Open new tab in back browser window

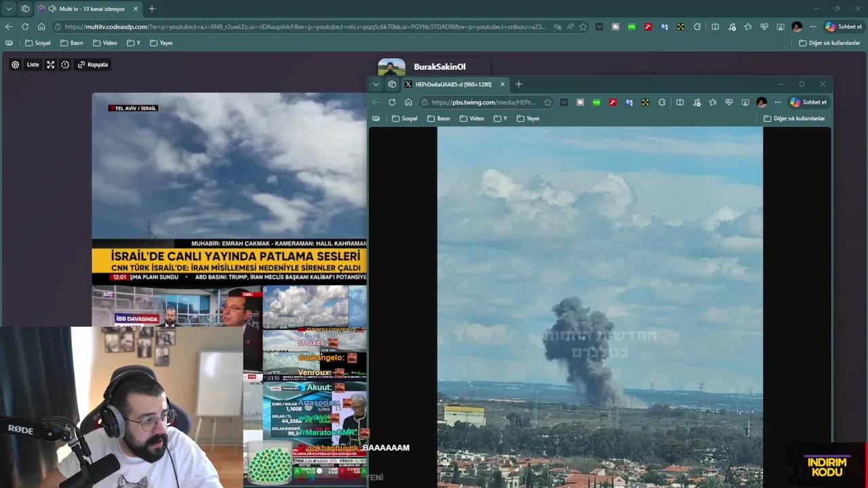coord(152,9)
